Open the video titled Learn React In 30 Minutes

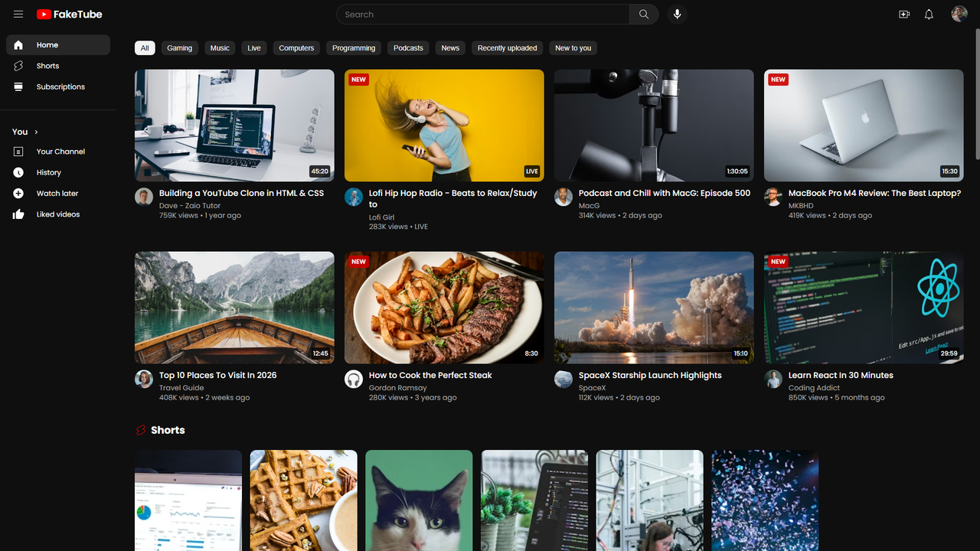(841, 375)
